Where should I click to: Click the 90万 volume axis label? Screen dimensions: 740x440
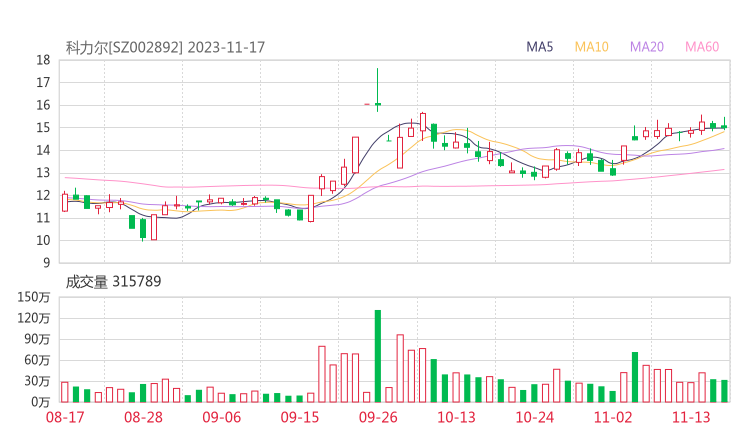click(x=37, y=339)
